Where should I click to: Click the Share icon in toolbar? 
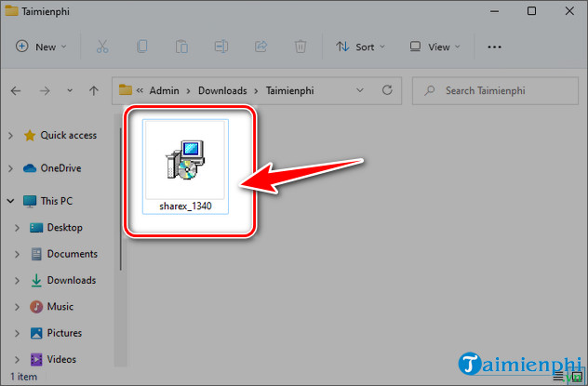(261, 47)
